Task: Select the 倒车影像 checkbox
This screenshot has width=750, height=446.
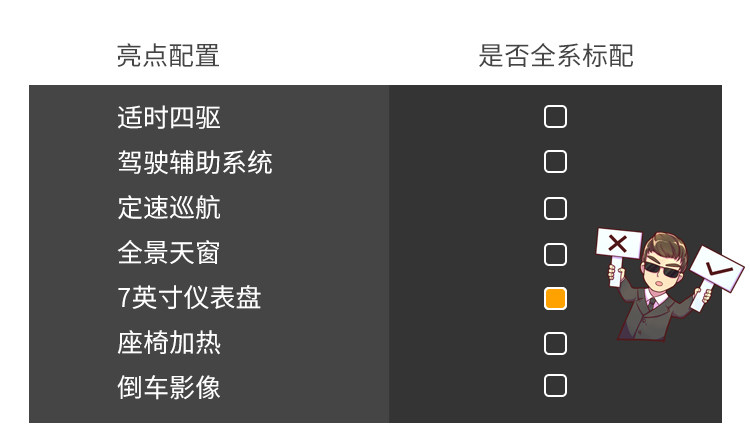Action: (x=555, y=386)
